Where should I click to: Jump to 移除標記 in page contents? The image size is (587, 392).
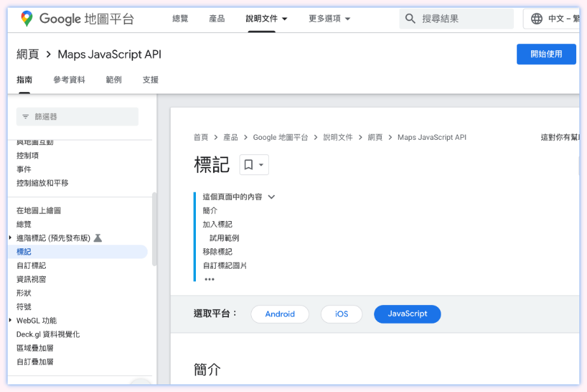pos(218,252)
